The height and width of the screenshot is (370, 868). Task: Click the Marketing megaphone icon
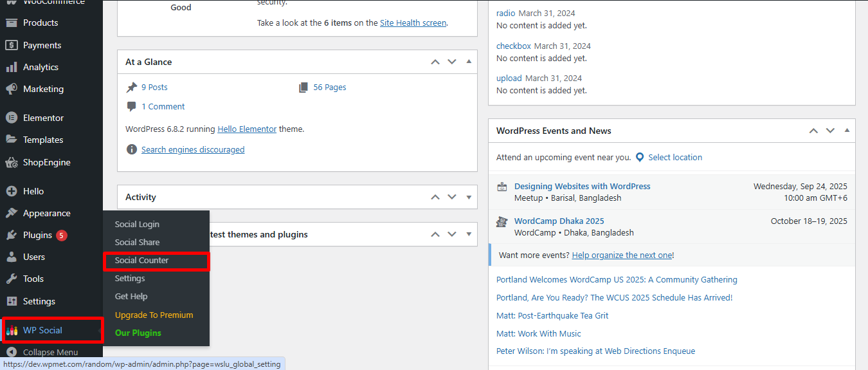pyautogui.click(x=11, y=89)
